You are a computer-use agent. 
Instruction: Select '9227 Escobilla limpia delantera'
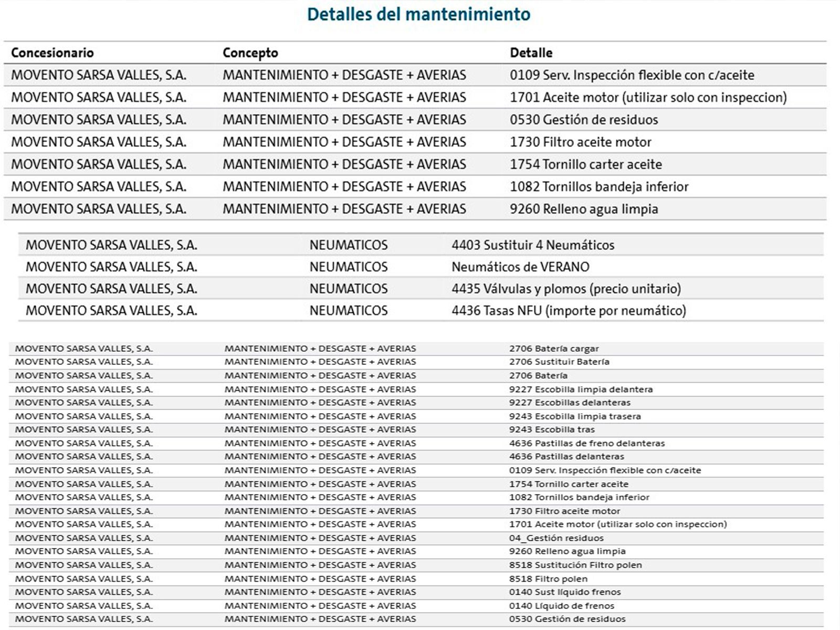(x=581, y=390)
